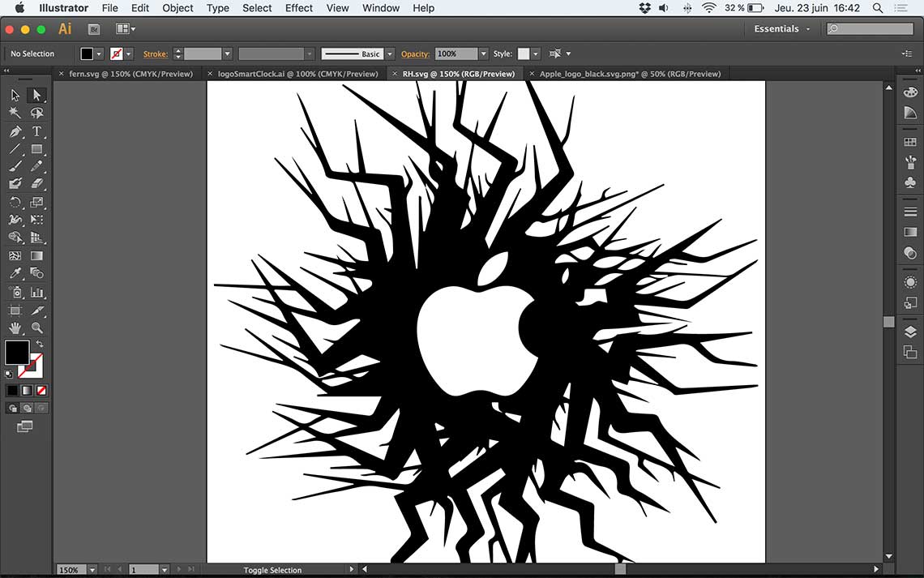The height and width of the screenshot is (578, 924).
Task: Open the Opacity value dropdown
Action: pyautogui.click(x=483, y=54)
